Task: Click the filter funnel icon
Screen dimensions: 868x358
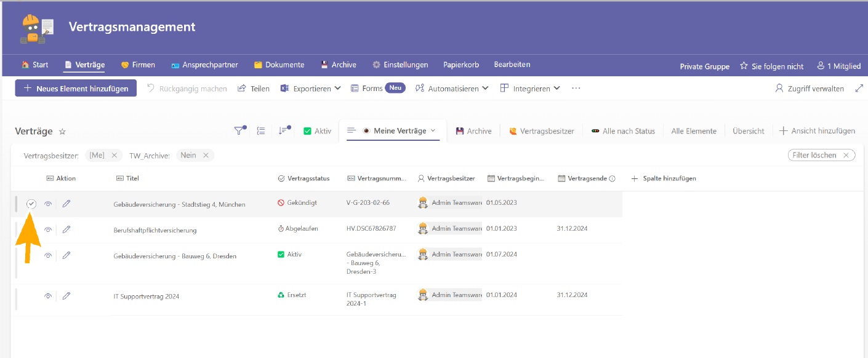Action: pyautogui.click(x=239, y=130)
